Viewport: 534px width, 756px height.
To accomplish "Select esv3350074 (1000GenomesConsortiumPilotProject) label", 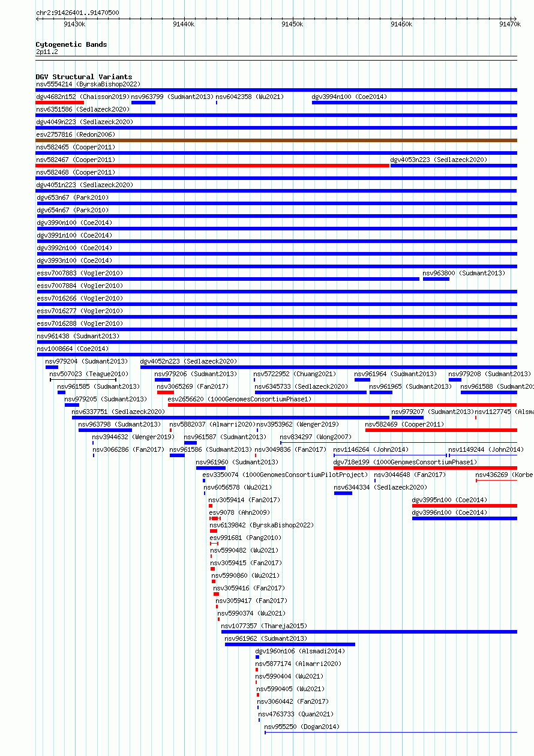I will 285,475.
